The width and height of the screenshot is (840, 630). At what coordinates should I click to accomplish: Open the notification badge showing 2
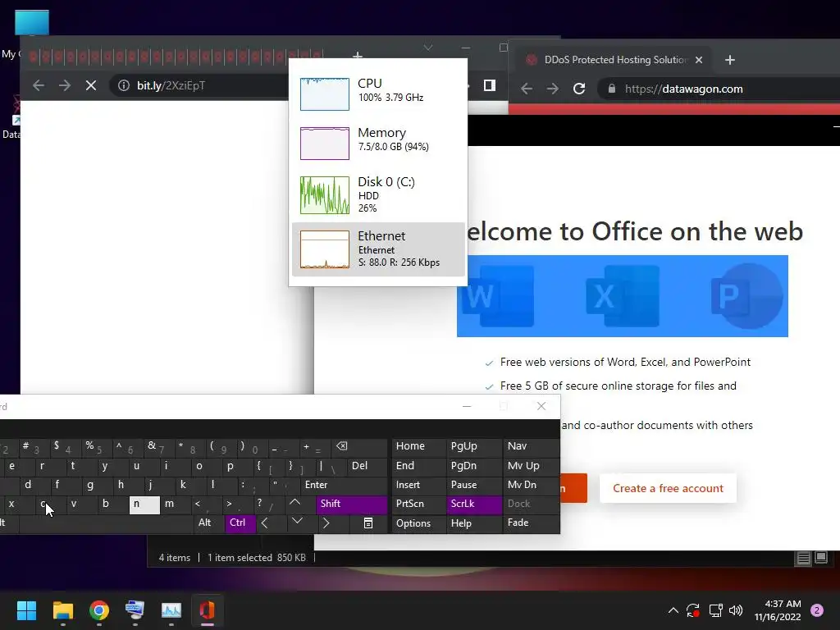pyautogui.click(x=817, y=610)
